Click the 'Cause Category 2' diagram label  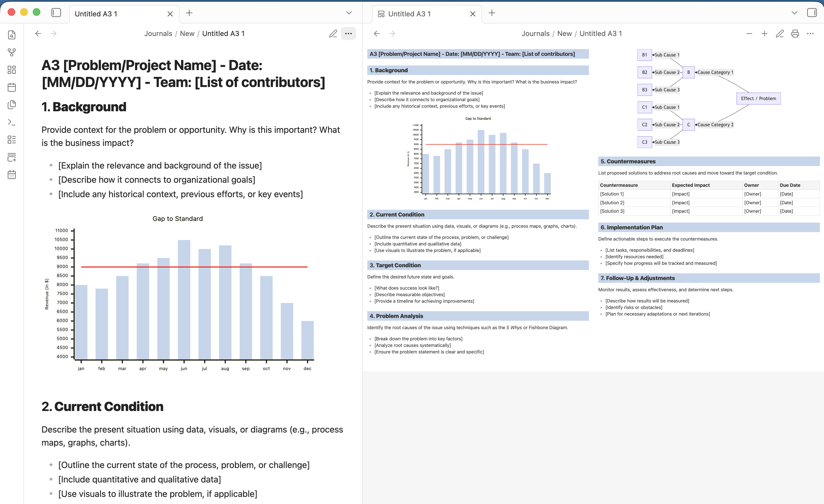coord(715,125)
